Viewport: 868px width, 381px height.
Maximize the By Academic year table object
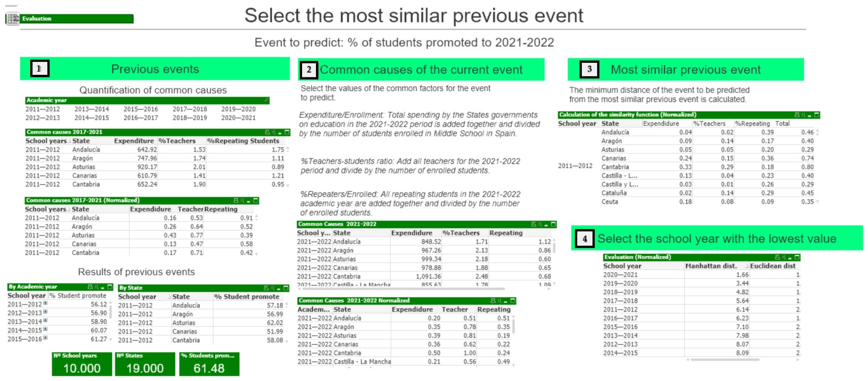coord(110,287)
